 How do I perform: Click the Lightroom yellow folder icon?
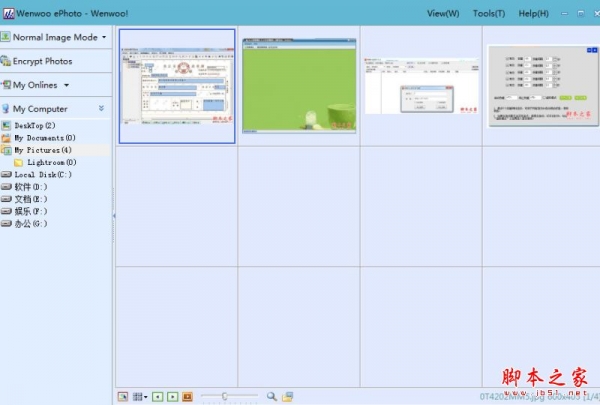[x=18, y=163]
